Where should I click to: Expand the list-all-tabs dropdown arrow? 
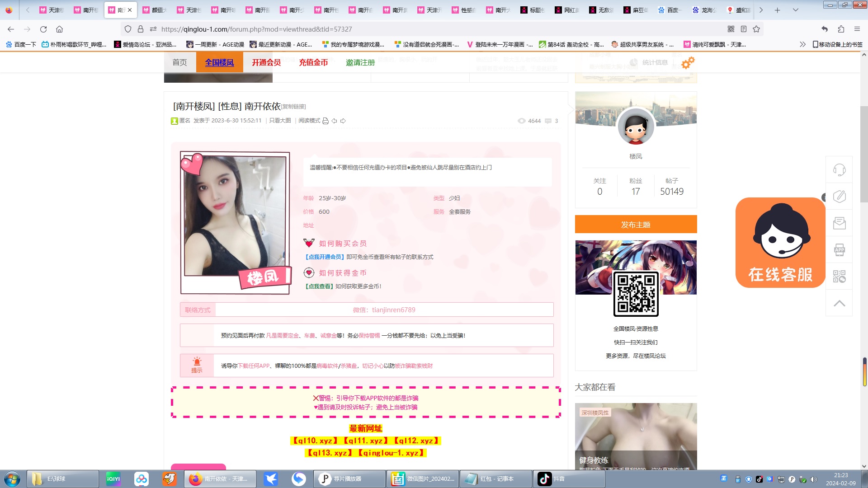click(796, 10)
